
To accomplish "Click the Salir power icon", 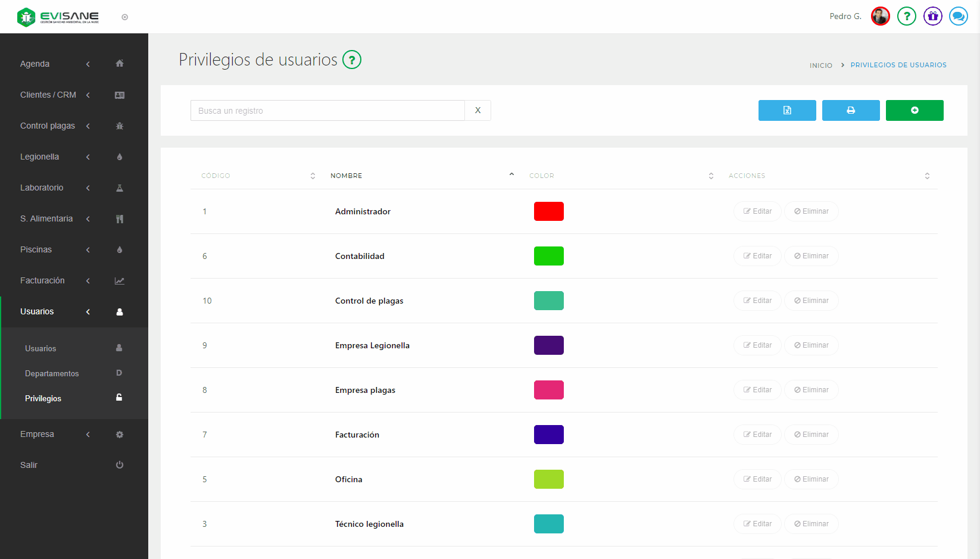I will click(x=120, y=465).
